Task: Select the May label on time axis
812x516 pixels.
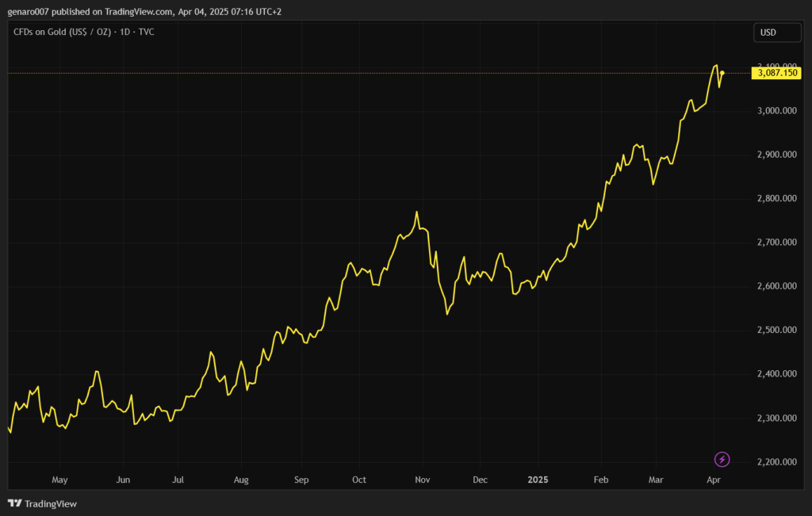Action: coord(59,480)
